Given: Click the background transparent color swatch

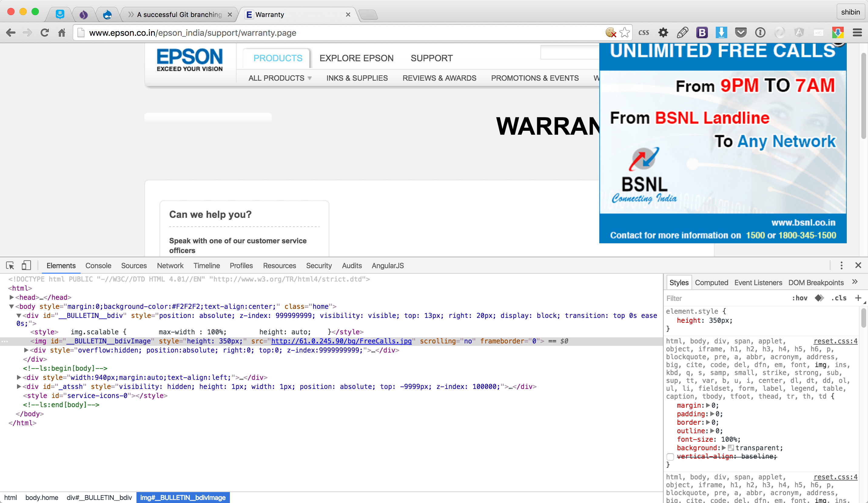Looking at the screenshot, I should [x=731, y=448].
